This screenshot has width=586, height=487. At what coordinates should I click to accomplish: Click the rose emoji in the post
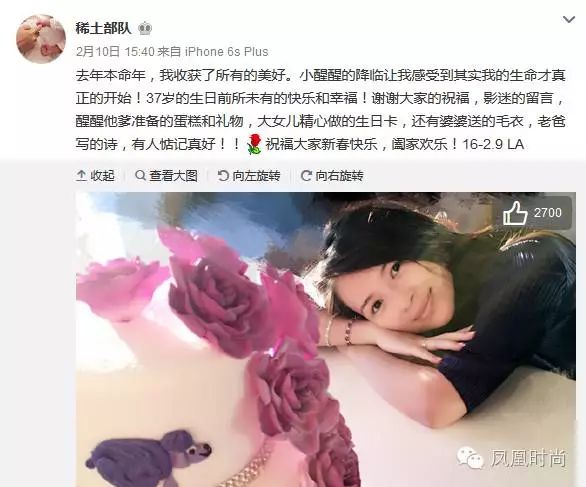[x=254, y=144]
